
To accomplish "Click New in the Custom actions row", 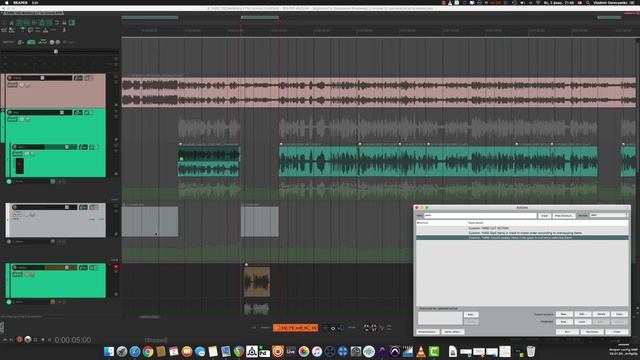I will (564, 314).
